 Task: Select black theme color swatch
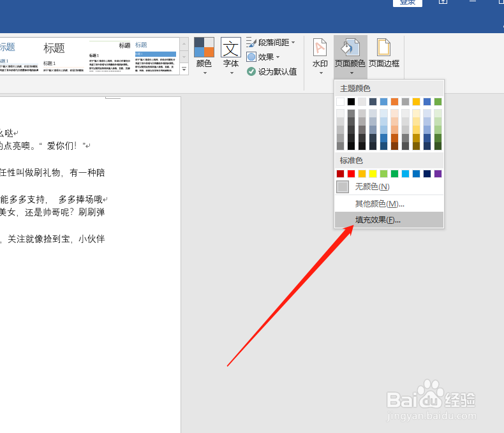[x=352, y=102]
